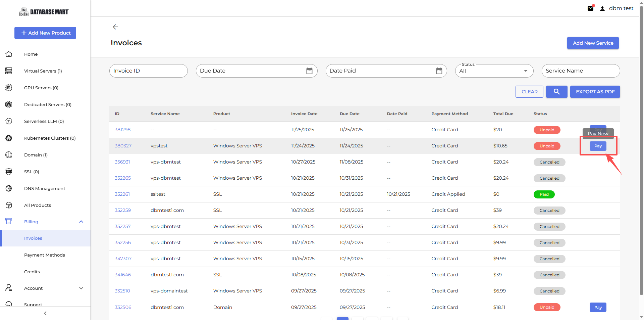Open invoice 347307 link
Viewport: 644px width, 320px height.
click(x=123, y=259)
